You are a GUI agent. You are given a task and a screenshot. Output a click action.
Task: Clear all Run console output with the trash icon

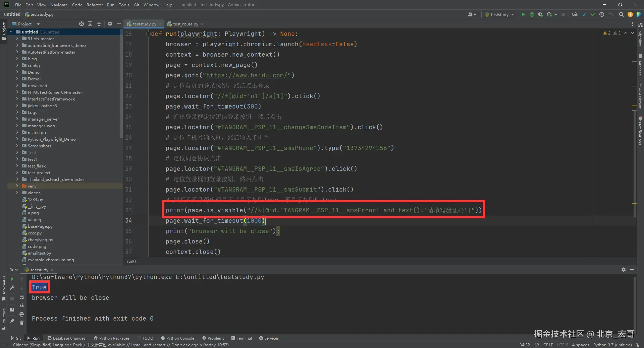pos(22,323)
